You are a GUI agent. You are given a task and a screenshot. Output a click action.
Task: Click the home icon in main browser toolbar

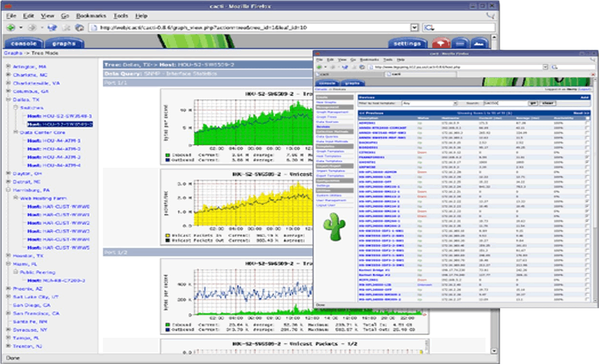pyautogui.click(x=80, y=27)
